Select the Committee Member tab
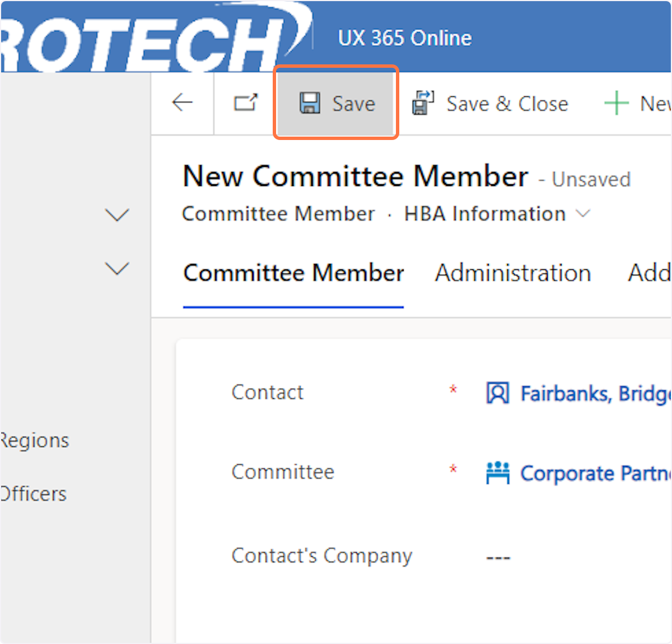 pyautogui.click(x=293, y=273)
